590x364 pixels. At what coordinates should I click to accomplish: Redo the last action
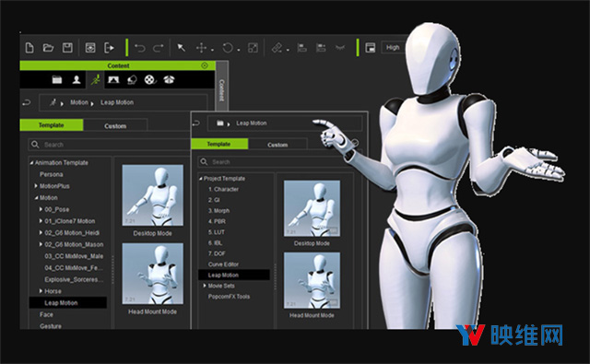(159, 48)
